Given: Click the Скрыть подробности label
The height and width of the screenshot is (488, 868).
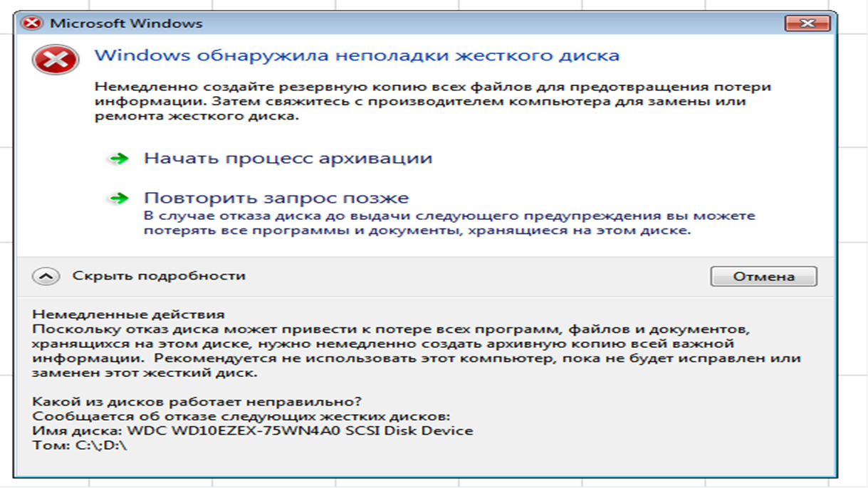Looking at the screenshot, I should coord(159,275).
